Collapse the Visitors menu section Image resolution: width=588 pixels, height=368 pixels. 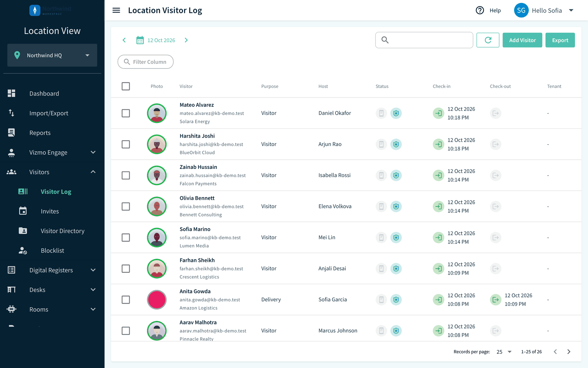[52, 172]
